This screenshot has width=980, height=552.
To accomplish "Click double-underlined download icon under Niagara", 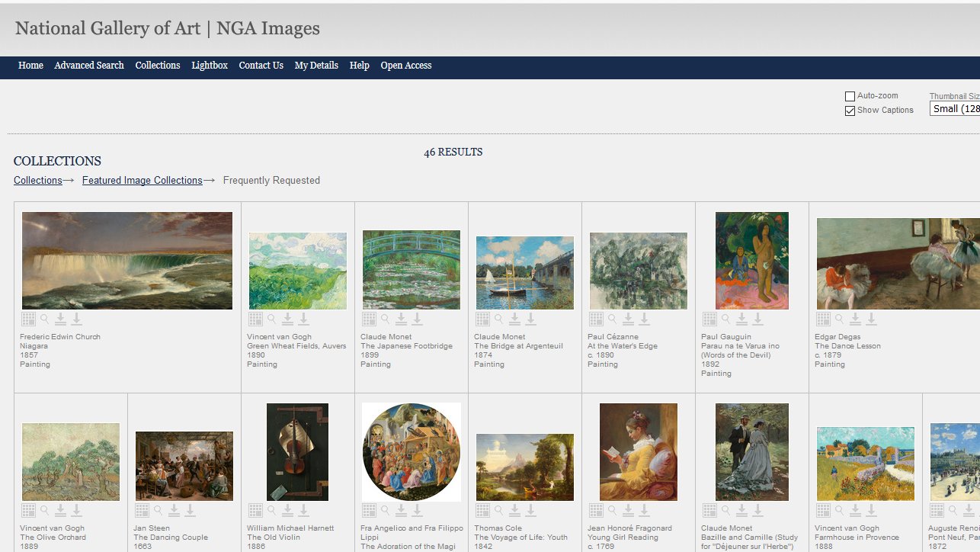I will tap(60, 319).
